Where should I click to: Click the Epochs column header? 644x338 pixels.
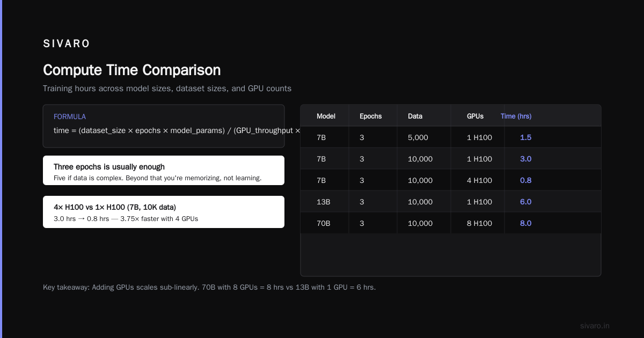click(x=370, y=116)
